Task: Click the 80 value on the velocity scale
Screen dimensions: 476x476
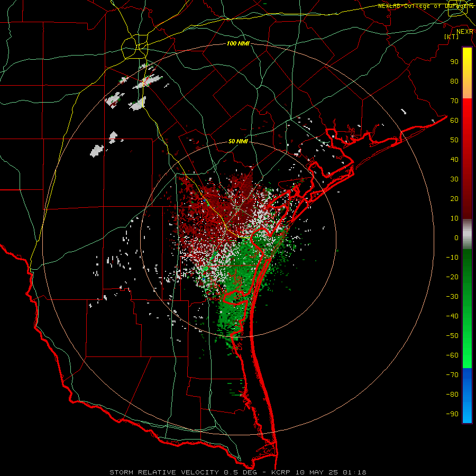Action: click(454, 81)
